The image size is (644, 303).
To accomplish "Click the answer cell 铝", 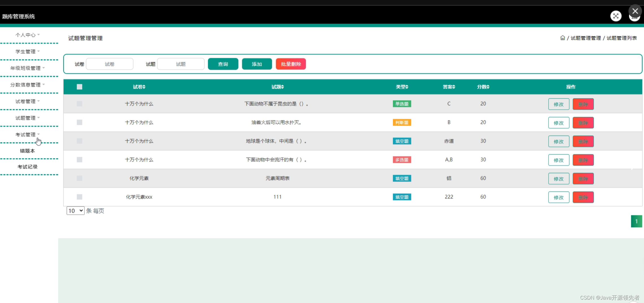I will tap(449, 178).
